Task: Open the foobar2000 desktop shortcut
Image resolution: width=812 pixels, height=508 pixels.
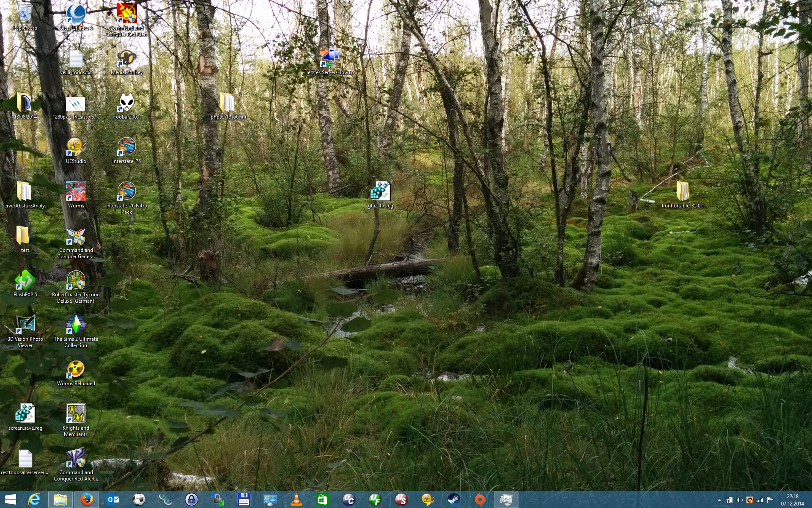Action: [126, 103]
